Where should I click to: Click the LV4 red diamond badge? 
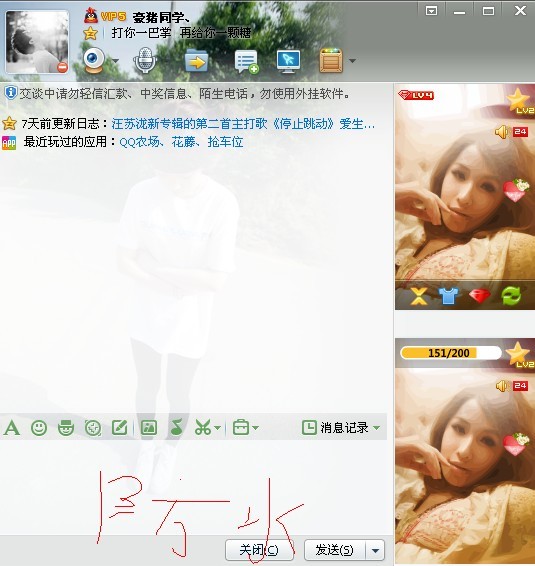pyautogui.click(x=416, y=95)
